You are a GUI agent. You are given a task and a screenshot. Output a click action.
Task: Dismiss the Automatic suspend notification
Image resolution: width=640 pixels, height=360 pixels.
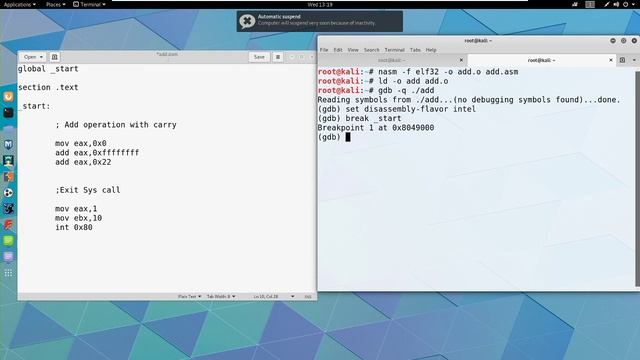(247, 21)
